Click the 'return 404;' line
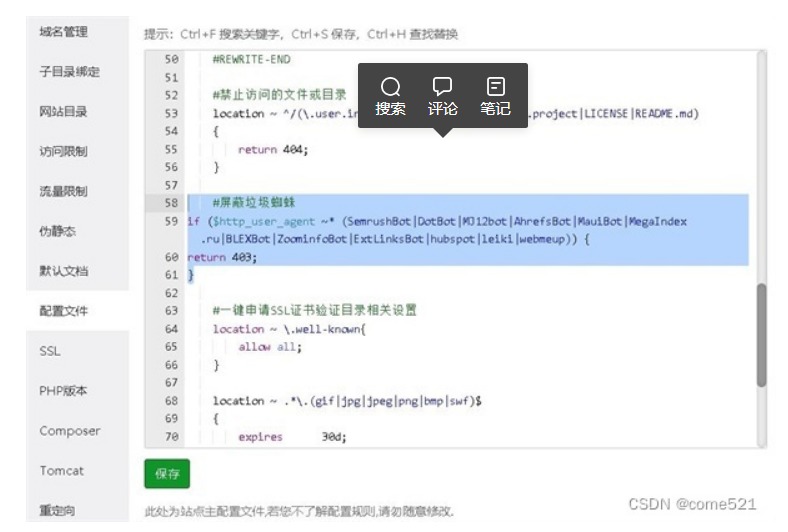788x532 pixels. pyautogui.click(x=273, y=149)
